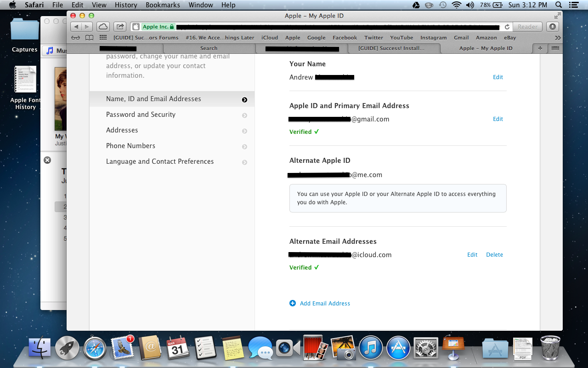Open the Apple logo menu
Screen dimensions: 588x368
[x=12, y=5]
